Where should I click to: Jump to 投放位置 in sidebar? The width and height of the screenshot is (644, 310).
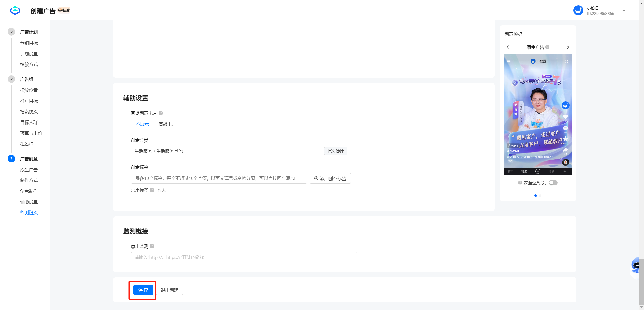[29, 90]
